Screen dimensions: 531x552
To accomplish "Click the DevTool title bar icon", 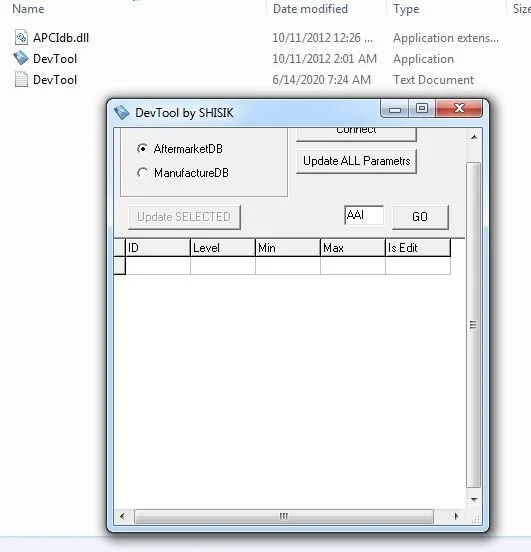I will pos(121,113).
